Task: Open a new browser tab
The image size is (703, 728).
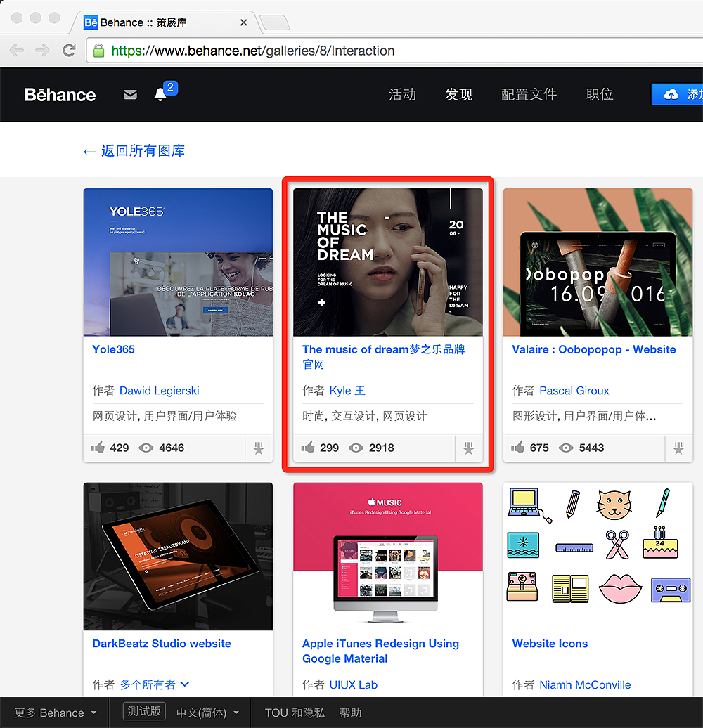Action: tap(275, 22)
